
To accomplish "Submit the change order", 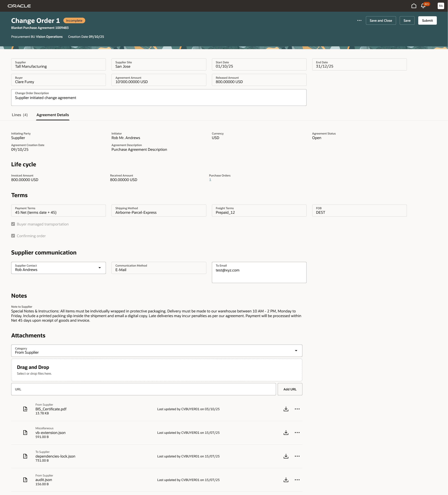I will (x=427, y=20).
